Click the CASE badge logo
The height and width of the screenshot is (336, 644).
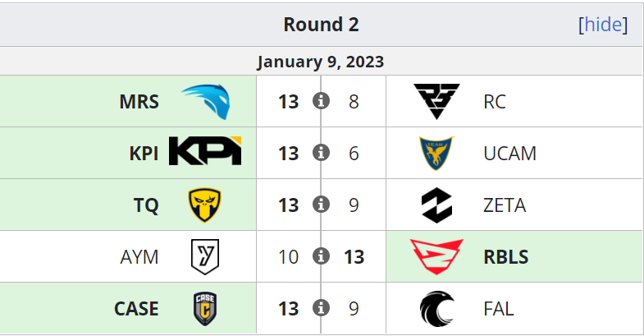pos(205,308)
